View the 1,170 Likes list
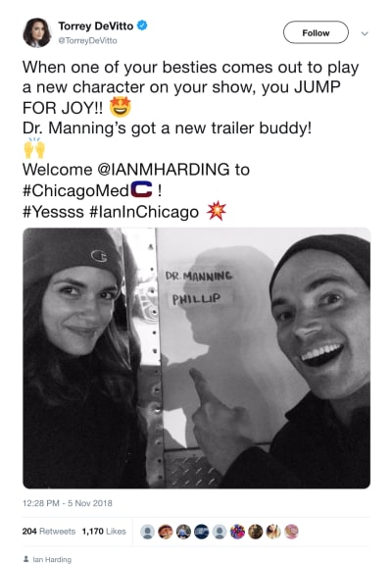This screenshot has width=392, height=564. coord(104,532)
